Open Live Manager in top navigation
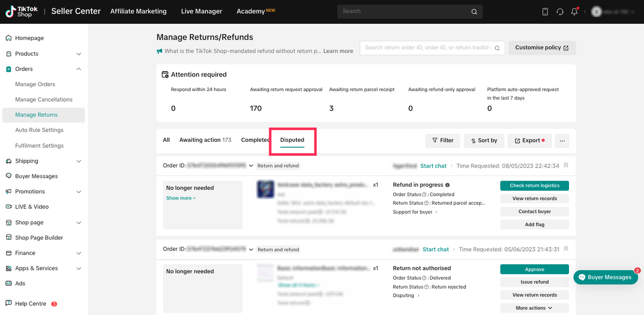This screenshot has height=315, width=644. pyautogui.click(x=201, y=11)
